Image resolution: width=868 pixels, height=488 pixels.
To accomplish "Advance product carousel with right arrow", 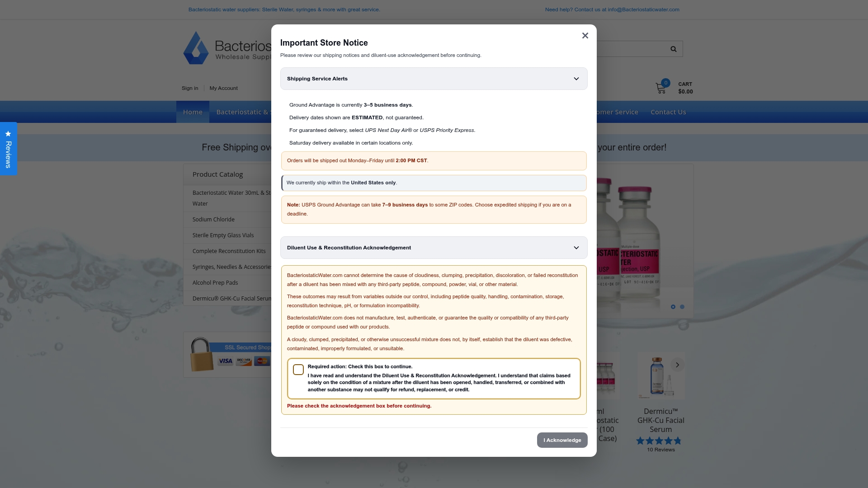I will coord(677,365).
